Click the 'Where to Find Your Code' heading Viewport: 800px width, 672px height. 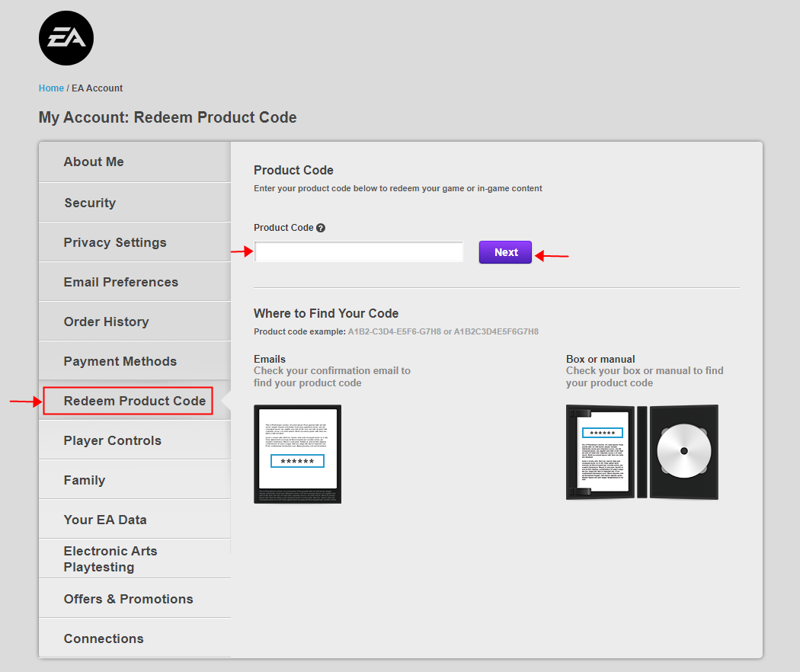(326, 313)
